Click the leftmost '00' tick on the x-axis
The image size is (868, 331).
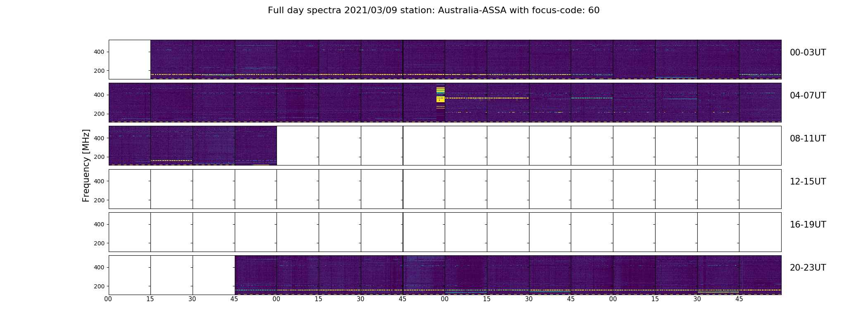[108, 299]
